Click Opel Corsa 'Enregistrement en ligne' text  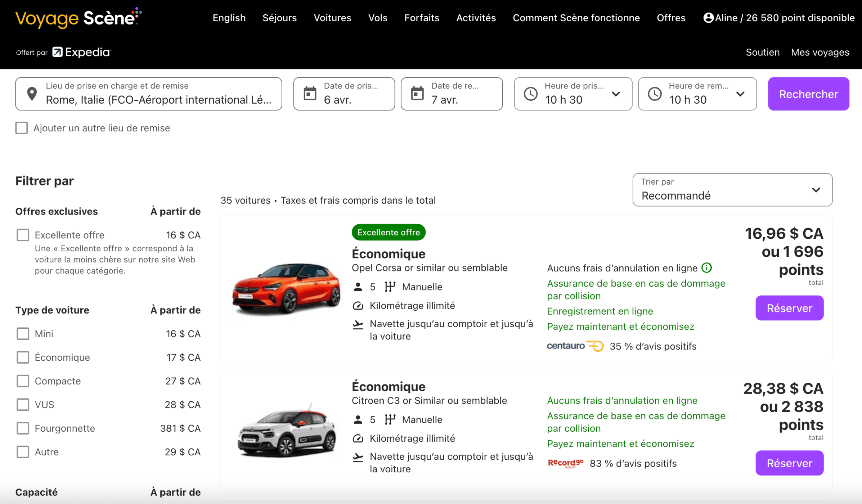tap(600, 311)
